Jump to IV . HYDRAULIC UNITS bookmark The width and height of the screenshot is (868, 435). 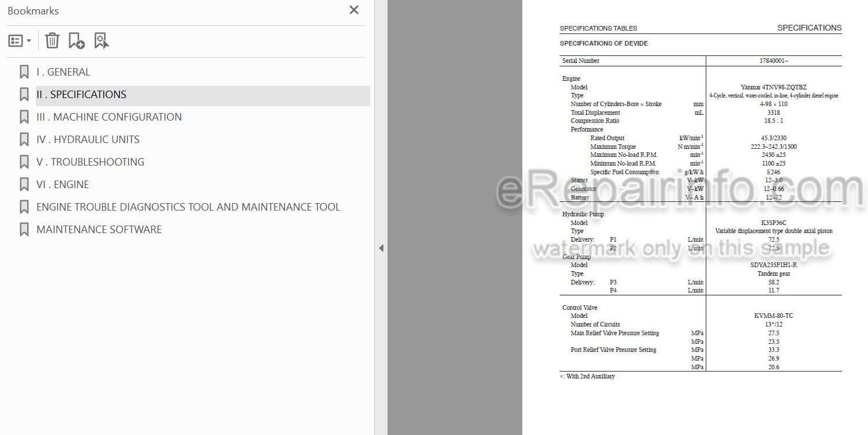point(88,140)
